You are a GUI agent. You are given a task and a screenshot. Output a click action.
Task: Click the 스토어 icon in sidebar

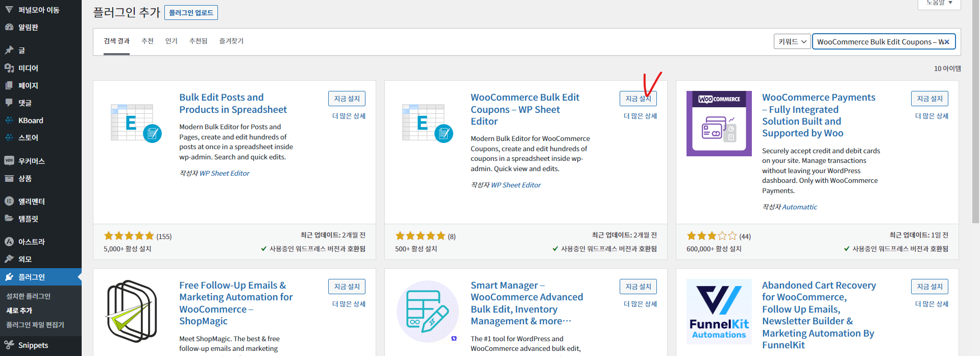point(9,137)
